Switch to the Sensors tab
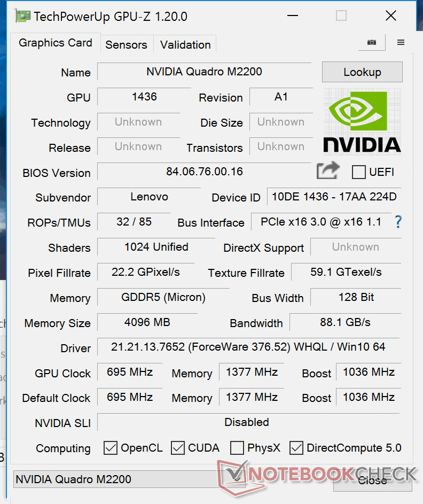Image resolution: width=423 pixels, height=504 pixels. pyautogui.click(x=126, y=45)
